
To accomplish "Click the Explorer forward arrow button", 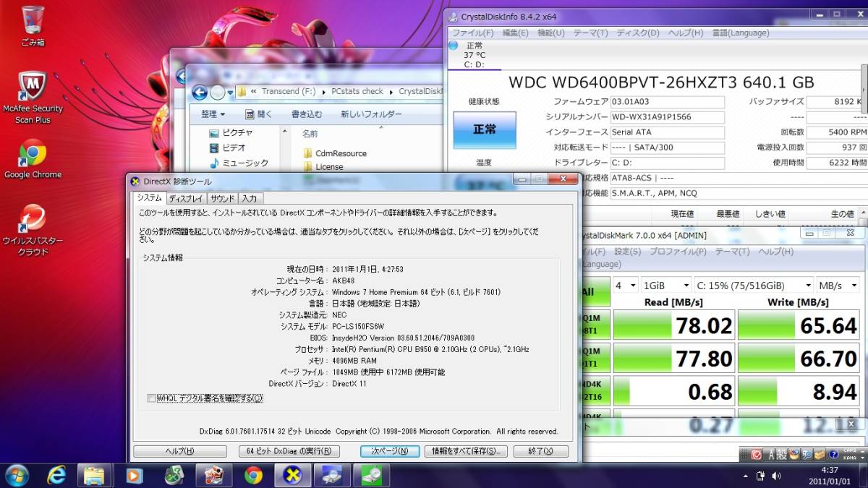I will [x=218, y=92].
